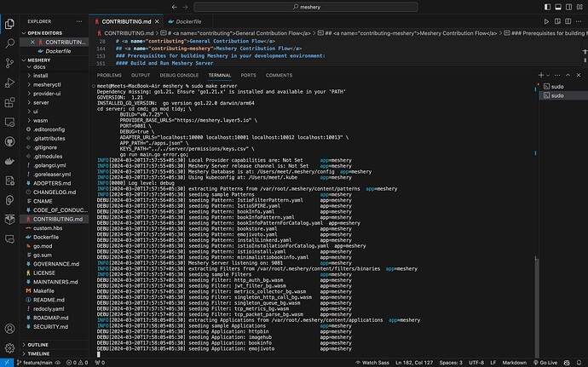The image size is (588, 367).
Task: Toggle the secondary side bar
Action: 569,7
